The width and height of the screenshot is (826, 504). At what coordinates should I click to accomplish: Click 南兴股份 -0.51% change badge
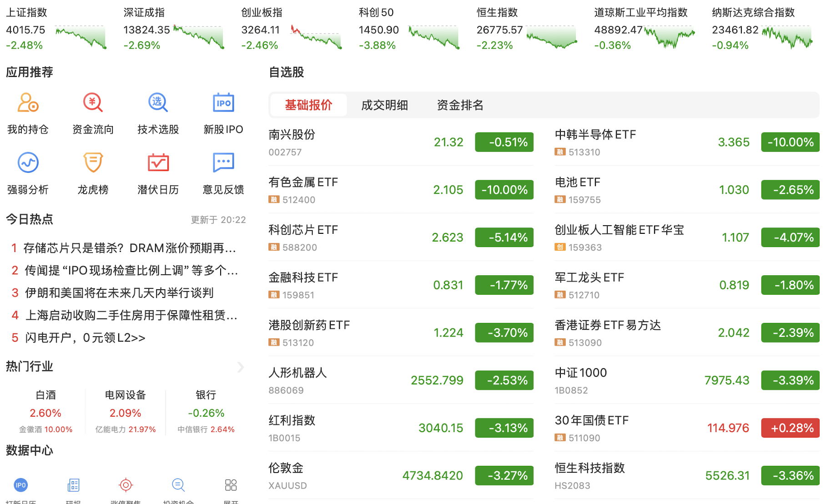point(504,142)
